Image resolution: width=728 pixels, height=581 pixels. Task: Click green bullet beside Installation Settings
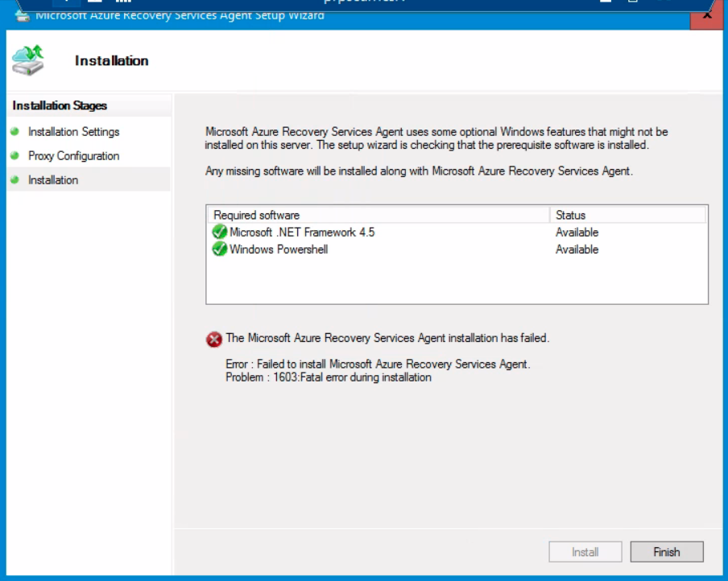tap(14, 131)
